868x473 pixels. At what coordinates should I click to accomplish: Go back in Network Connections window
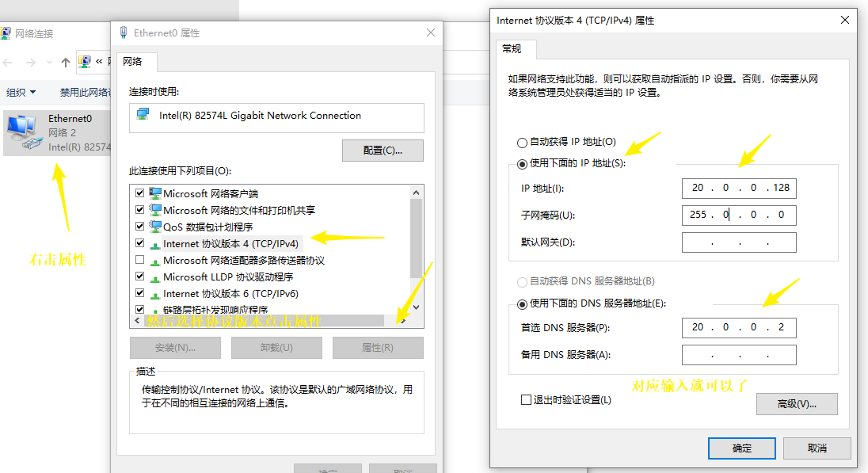(8, 63)
